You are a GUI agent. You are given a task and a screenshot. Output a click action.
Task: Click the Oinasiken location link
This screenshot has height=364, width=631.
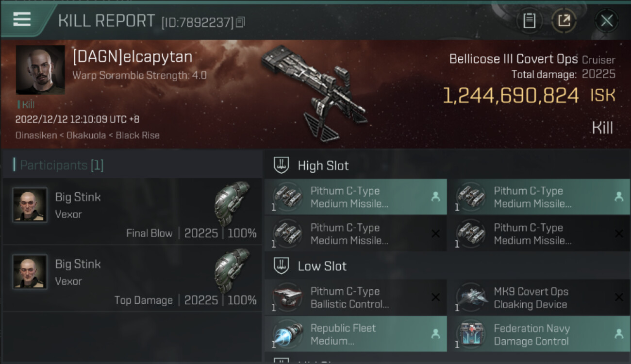(x=35, y=135)
